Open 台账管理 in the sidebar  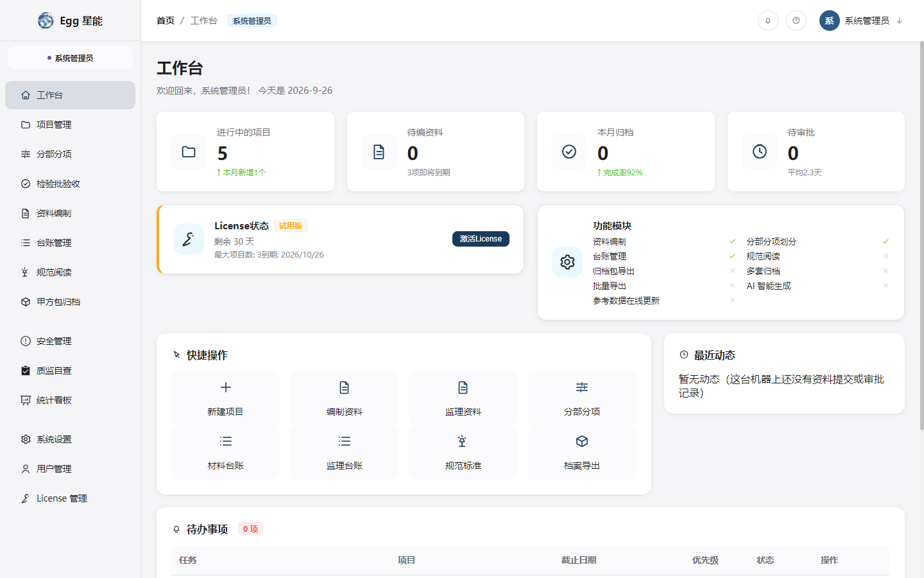70,243
